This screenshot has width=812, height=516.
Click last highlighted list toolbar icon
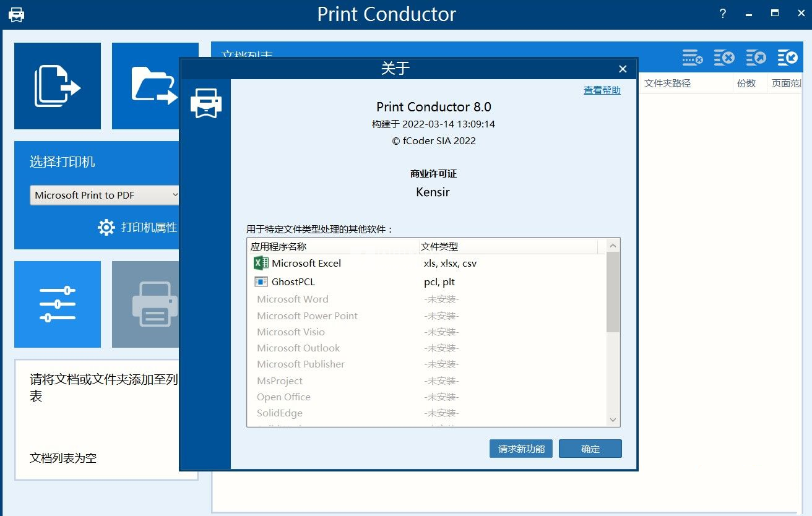pos(787,58)
